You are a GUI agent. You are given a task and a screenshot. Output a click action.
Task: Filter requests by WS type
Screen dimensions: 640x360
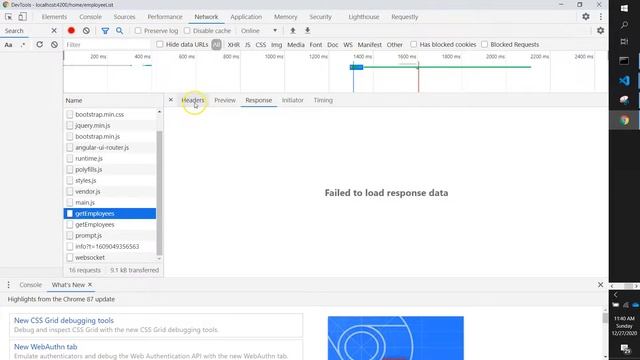point(348,44)
